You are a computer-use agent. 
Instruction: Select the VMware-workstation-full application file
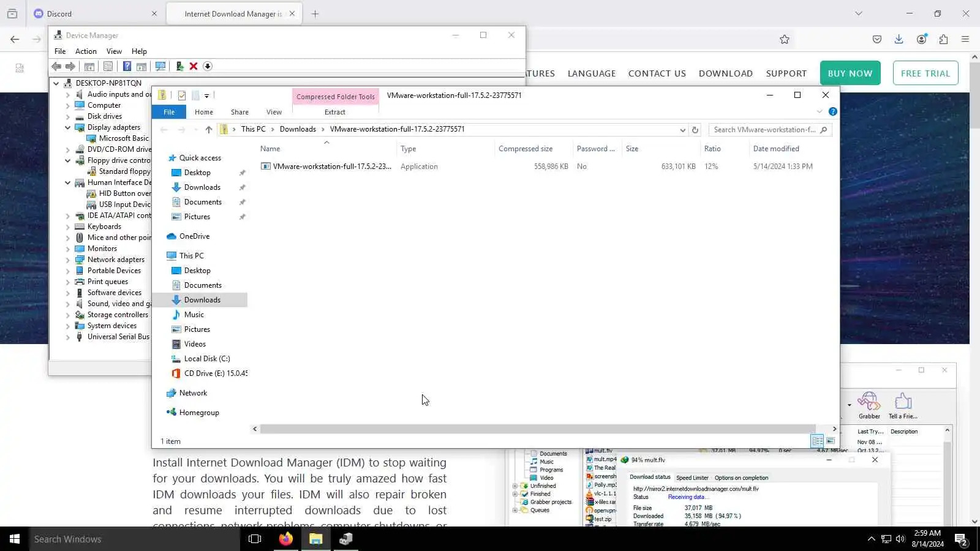click(326, 167)
